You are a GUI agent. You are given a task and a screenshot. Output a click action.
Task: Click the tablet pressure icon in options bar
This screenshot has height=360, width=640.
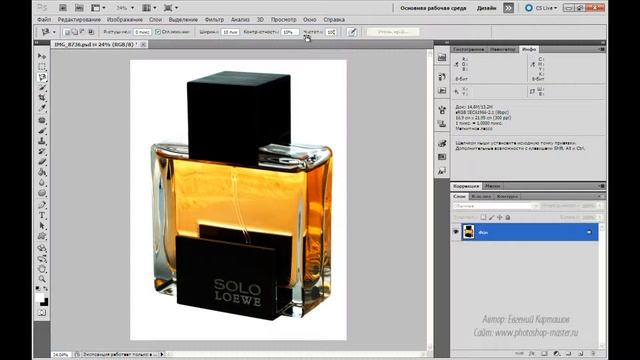pyautogui.click(x=352, y=32)
